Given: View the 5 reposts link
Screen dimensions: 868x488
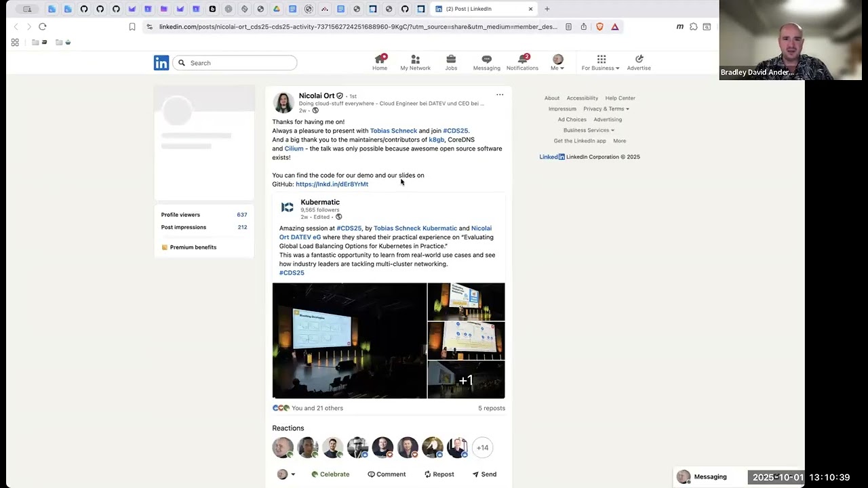Looking at the screenshot, I should [492, 408].
